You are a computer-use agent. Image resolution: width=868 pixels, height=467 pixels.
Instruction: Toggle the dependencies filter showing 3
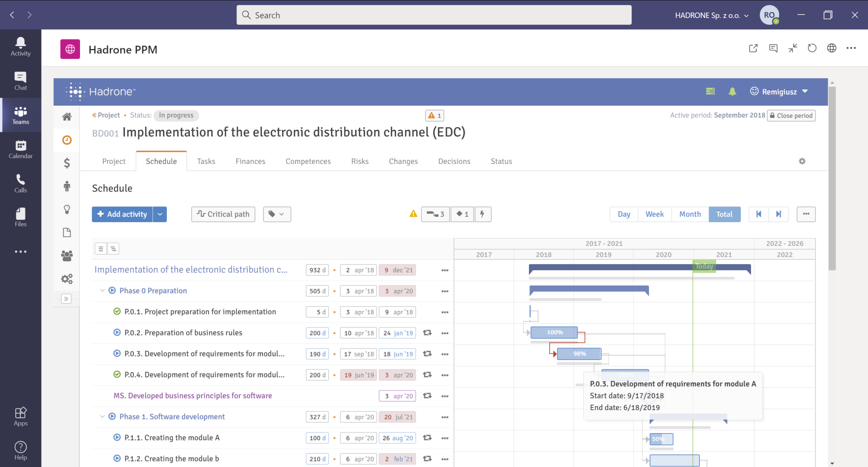(435, 214)
